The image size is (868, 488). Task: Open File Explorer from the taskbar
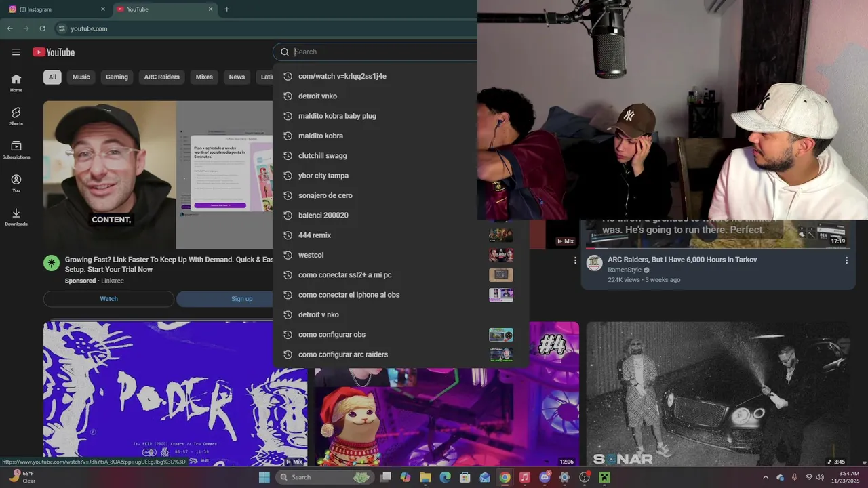[425, 477]
